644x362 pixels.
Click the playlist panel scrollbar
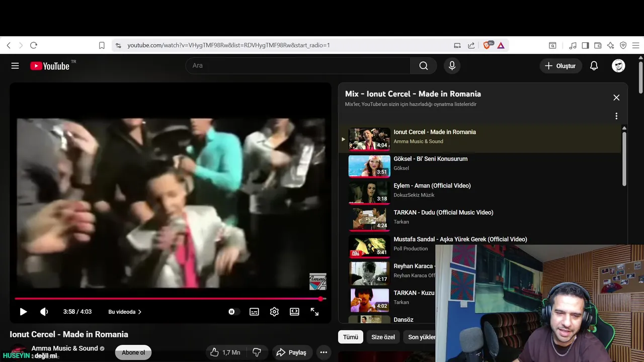point(624,159)
